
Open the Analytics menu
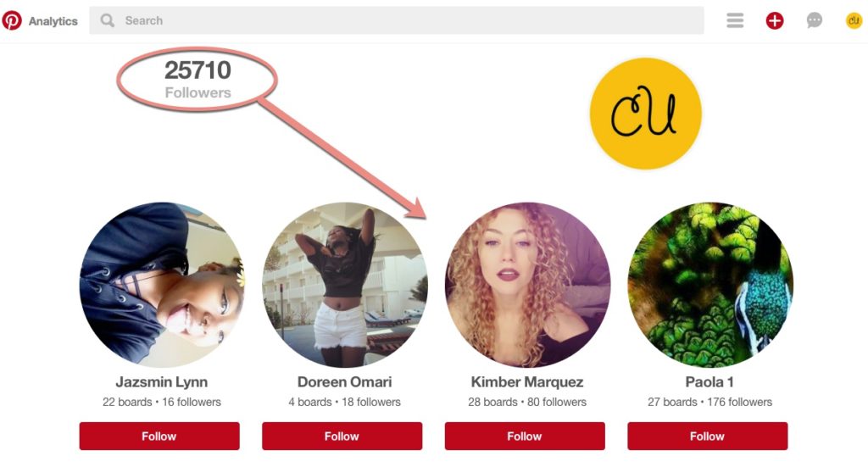53,21
